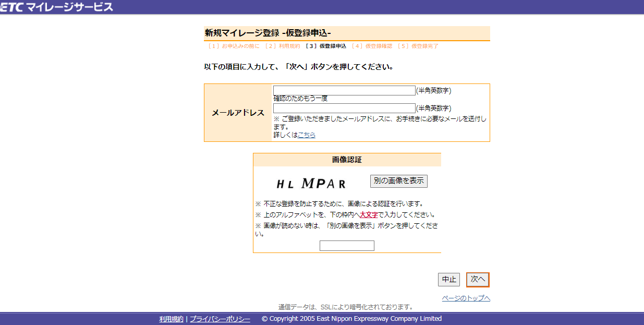
Task: Select step 3 仮登録申込
Action: pos(326,46)
